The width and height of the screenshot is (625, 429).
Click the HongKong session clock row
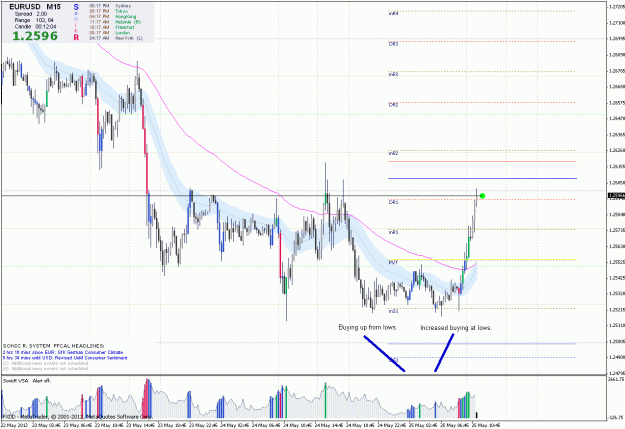113,17
